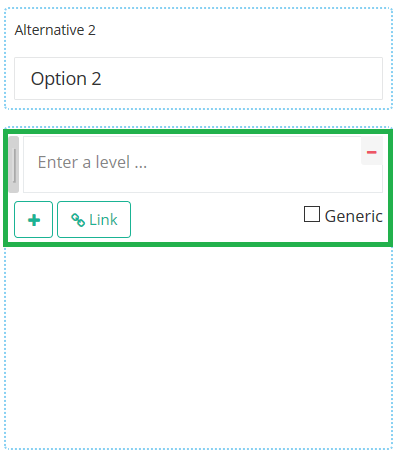Click blank space right of the Link button
Viewport: 398px width, 457px height.
click(x=217, y=219)
